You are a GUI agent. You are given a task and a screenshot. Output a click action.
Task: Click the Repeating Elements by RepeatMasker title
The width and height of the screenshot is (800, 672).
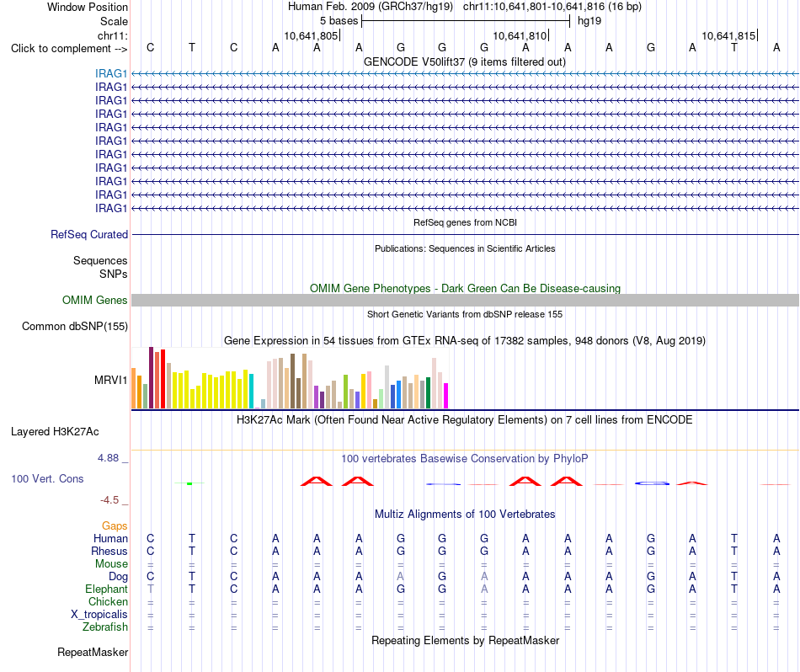click(465, 640)
